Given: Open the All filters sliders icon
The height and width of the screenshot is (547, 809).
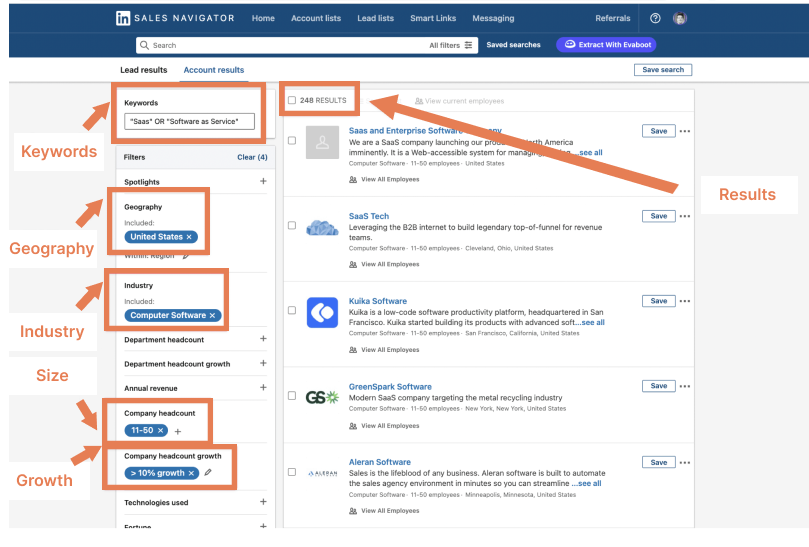Looking at the screenshot, I should point(468,45).
